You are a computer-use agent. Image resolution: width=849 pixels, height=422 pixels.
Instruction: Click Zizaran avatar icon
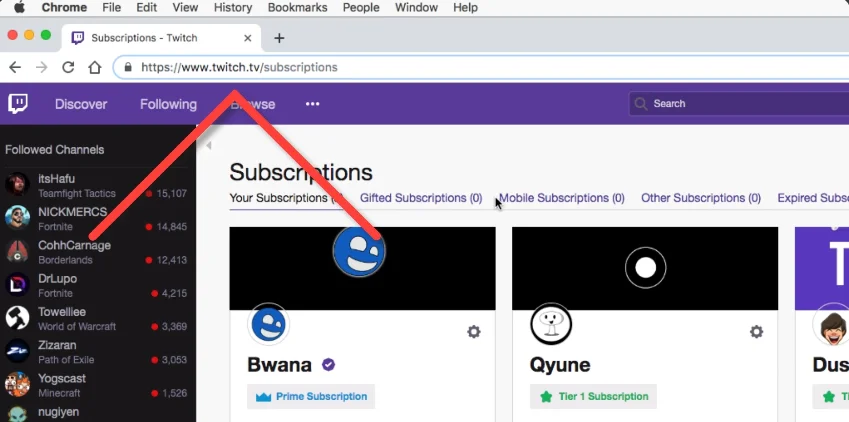pyautogui.click(x=17, y=352)
